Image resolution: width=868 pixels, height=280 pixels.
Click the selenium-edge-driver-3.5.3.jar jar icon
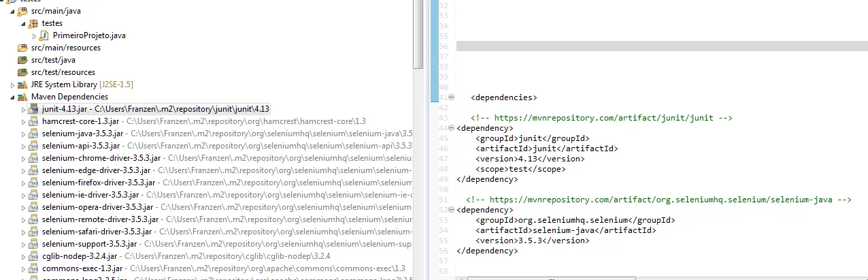click(x=33, y=170)
